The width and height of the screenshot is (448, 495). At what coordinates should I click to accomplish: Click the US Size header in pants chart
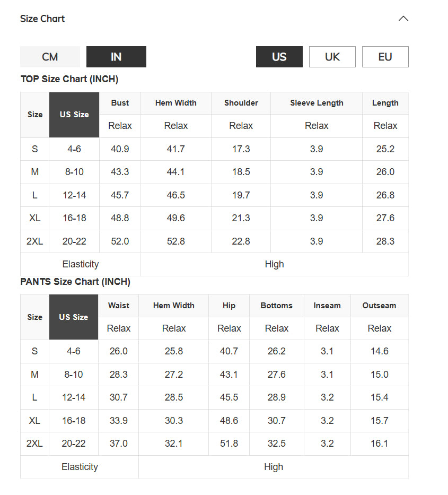(74, 317)
